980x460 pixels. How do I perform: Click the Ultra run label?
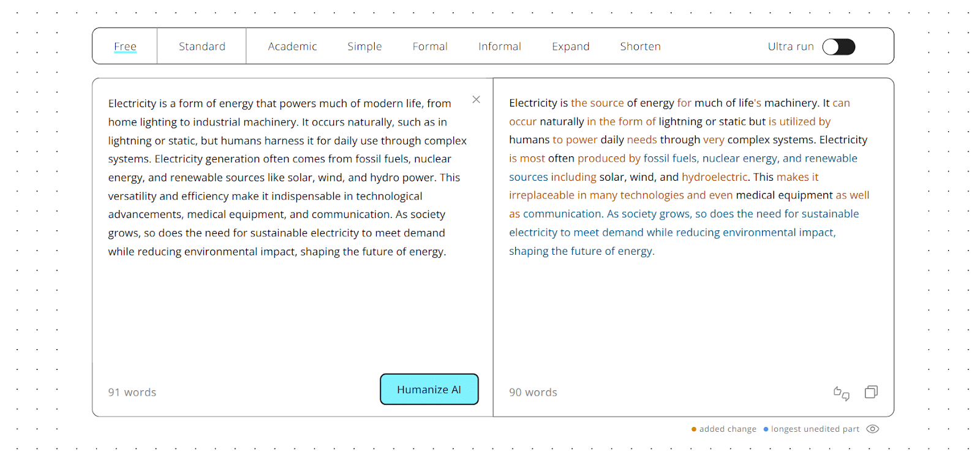[x=791, y=47]
